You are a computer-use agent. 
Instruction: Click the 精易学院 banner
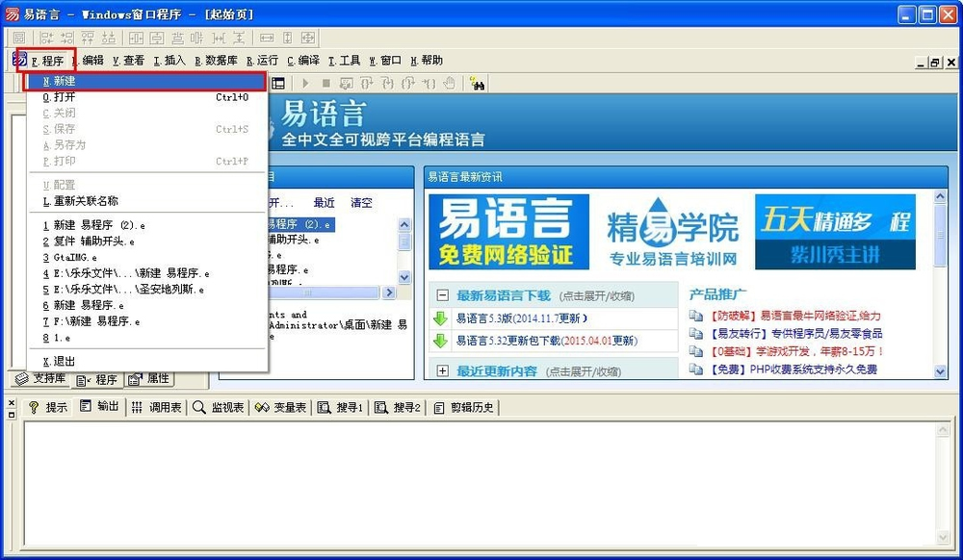click(672, 232)
